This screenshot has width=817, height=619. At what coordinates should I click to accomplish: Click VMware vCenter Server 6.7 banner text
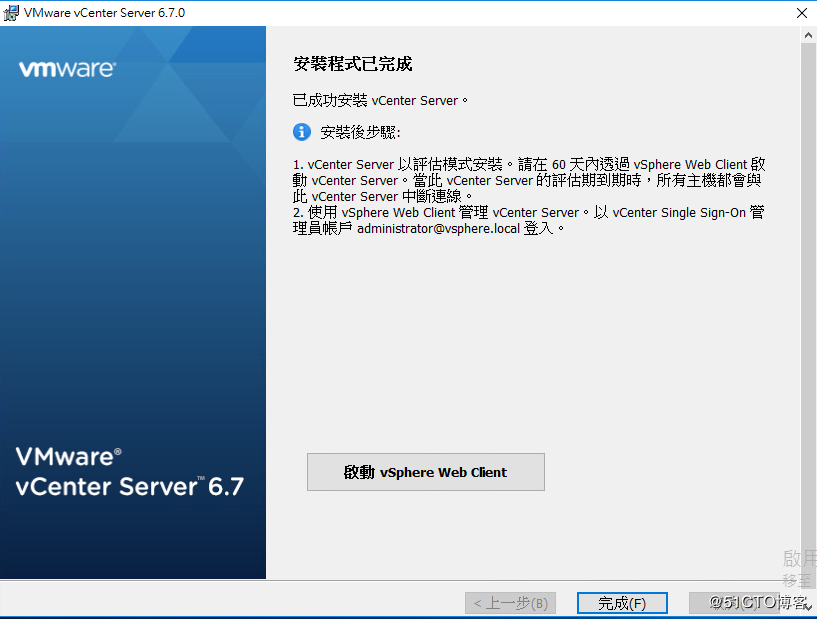point(130,472)
